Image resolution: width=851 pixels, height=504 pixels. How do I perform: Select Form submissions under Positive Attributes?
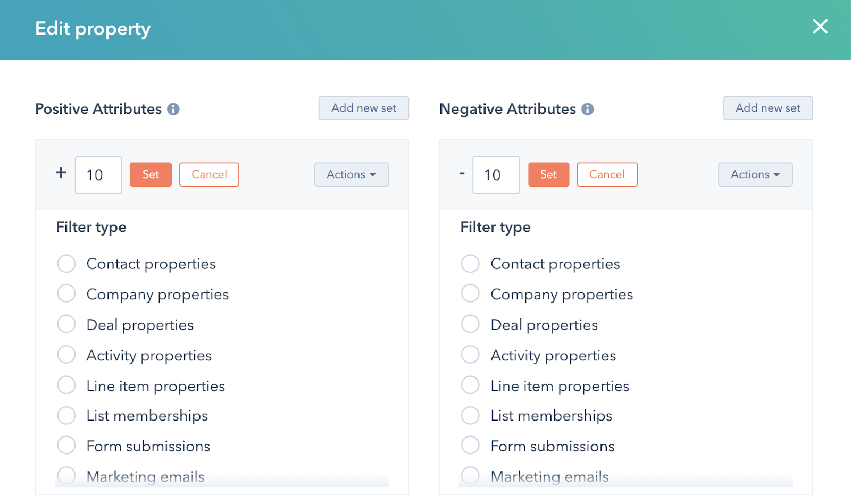coord(66,445)
